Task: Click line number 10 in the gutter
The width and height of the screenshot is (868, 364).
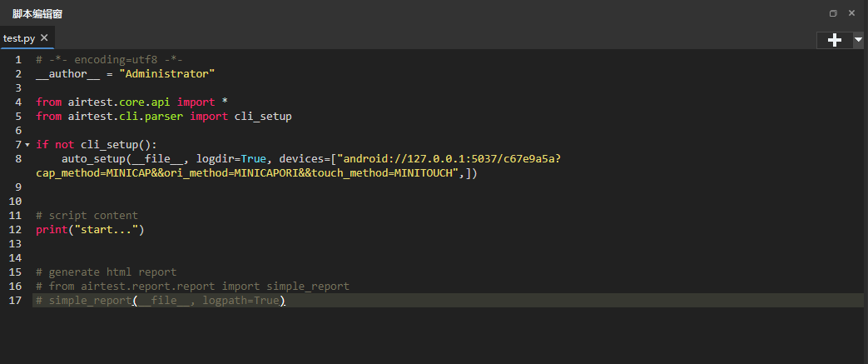Action: coord(16,201)
